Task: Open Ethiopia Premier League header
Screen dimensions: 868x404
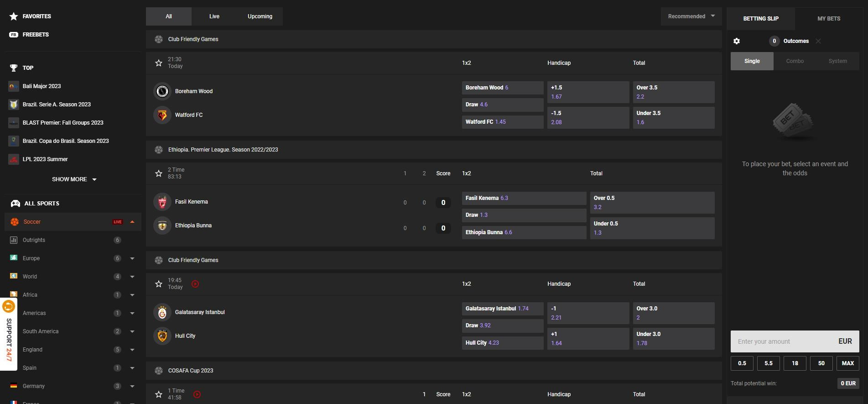Action: [434, 150]
